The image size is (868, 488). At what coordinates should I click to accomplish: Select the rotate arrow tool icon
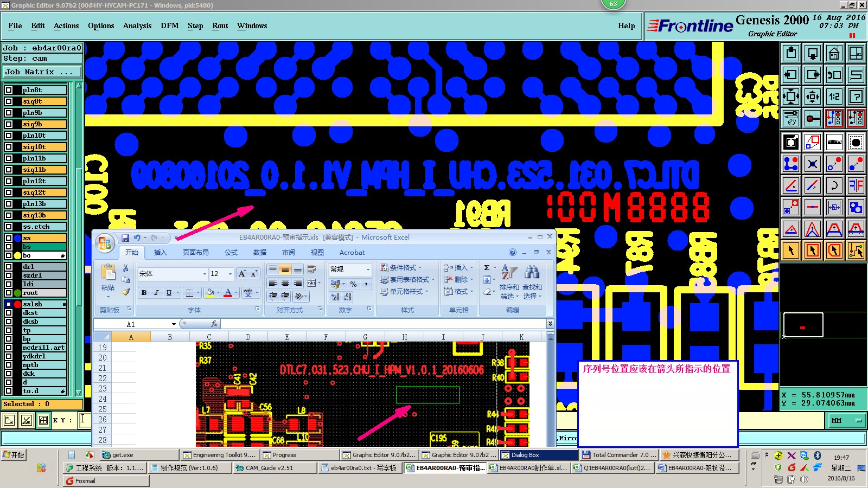pos(834,185)
